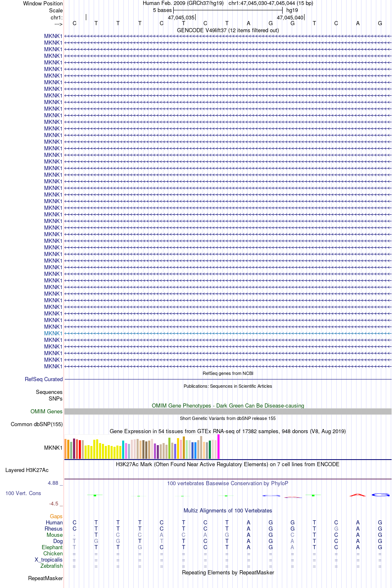Open the OMIM Gene Phenotypes track title
The image size is (392, 588).
228,405
